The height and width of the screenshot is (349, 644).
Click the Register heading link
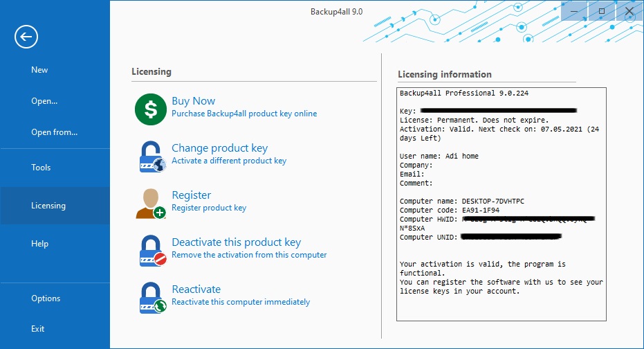(x=191, y=195)
